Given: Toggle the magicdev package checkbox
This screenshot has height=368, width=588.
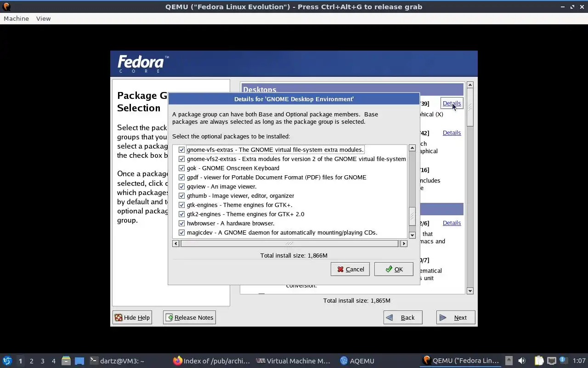Looking at the screenshot, I should coord(181,233).
